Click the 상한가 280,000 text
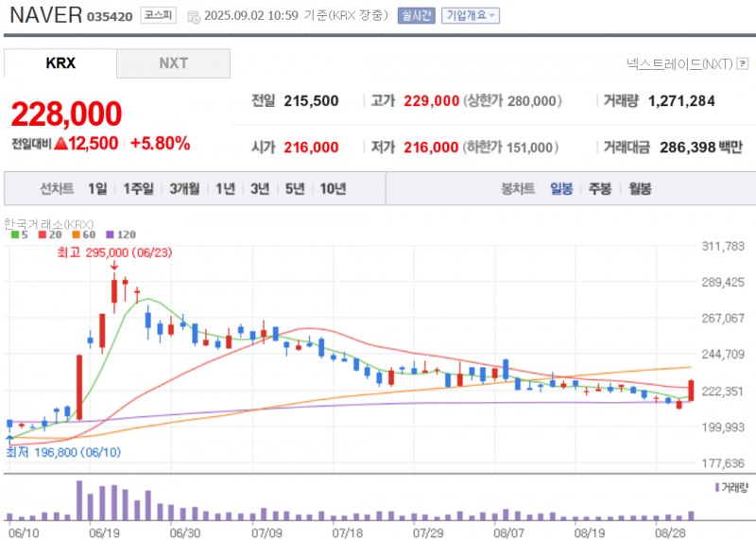Viewport: 756px width, 540px height. coord(512,101)
